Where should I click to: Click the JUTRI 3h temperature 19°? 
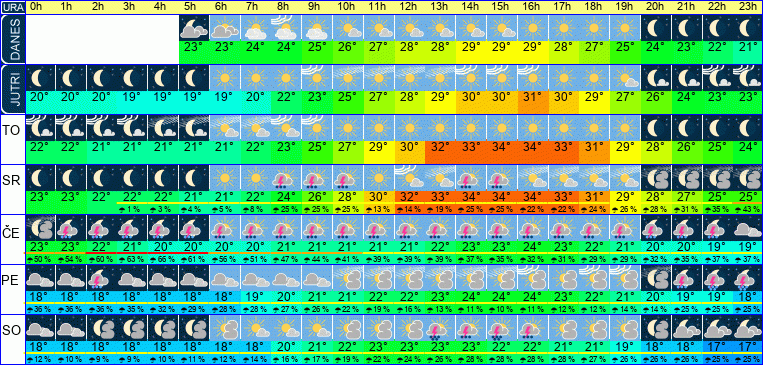coord(132,97)
